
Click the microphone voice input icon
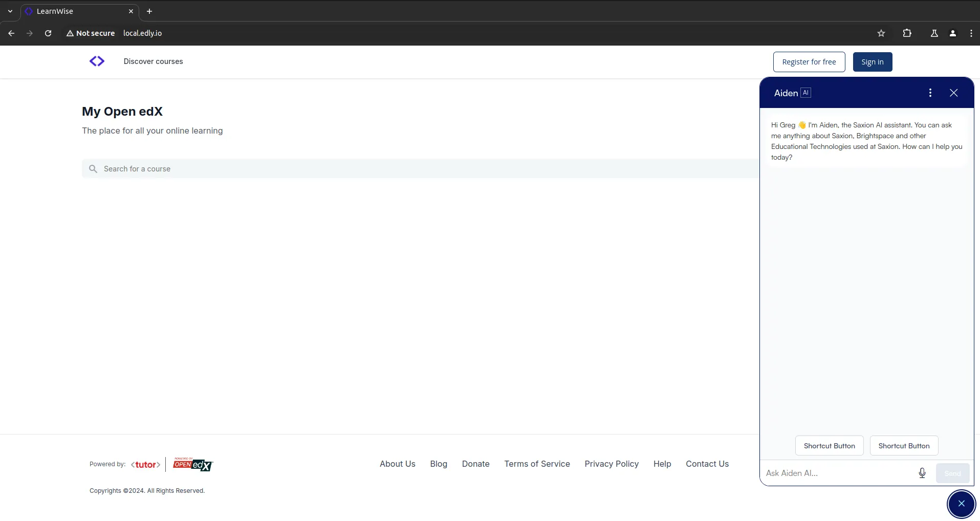tap(922, 473)
